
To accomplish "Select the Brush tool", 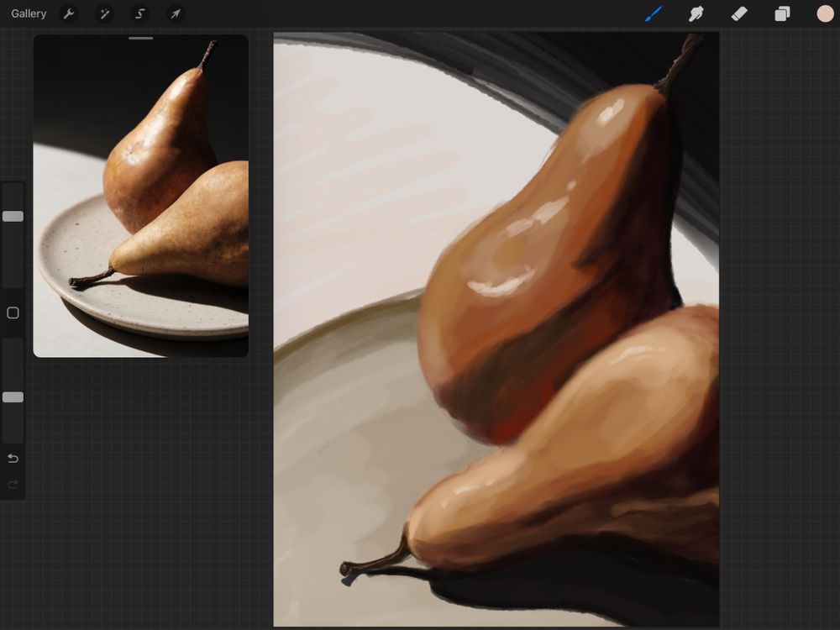I will click(653, 14).
